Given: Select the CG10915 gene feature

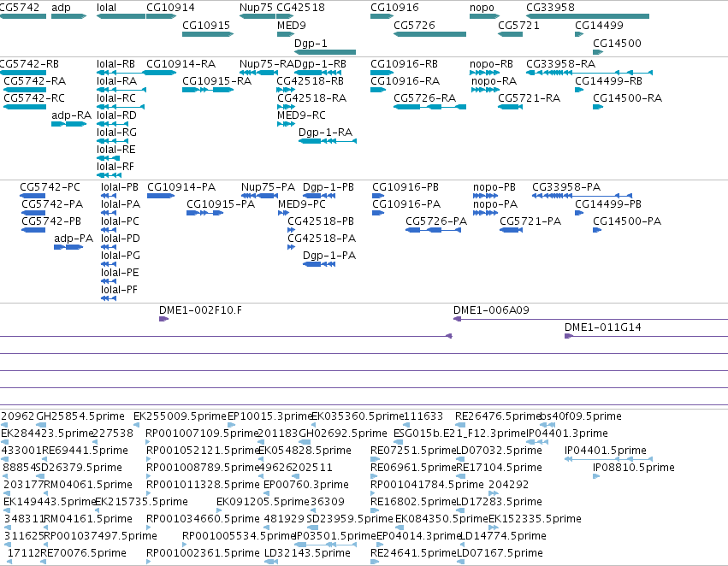Looking at the screenshot, I should 208,34.
